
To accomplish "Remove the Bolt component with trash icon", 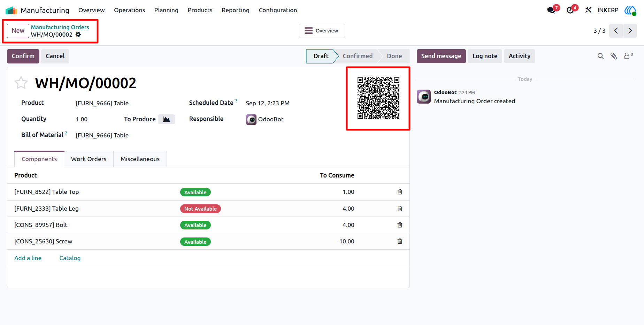I will (400, 225).
